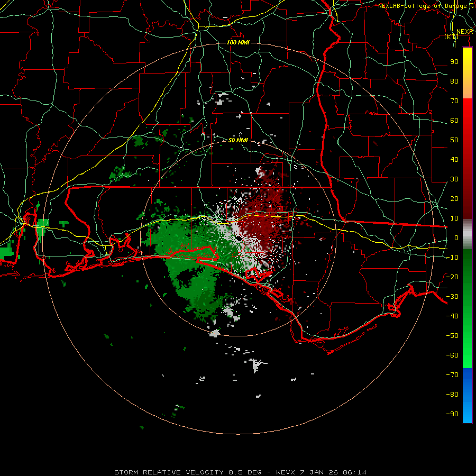Click the "-20" value on the velocity scale
Image resolution: width=476 pixels, height=476 pixels.
[x=452, y=277]
